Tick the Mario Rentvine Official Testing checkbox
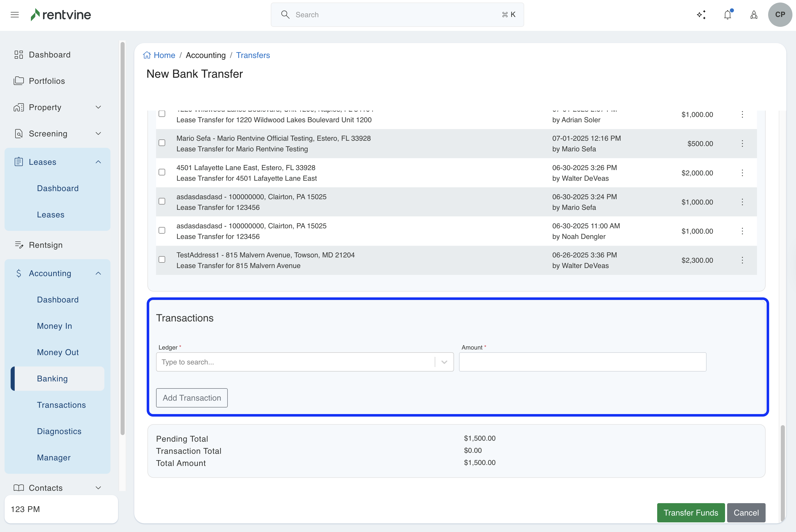This screenshot has width=796, height=532. 162,143
